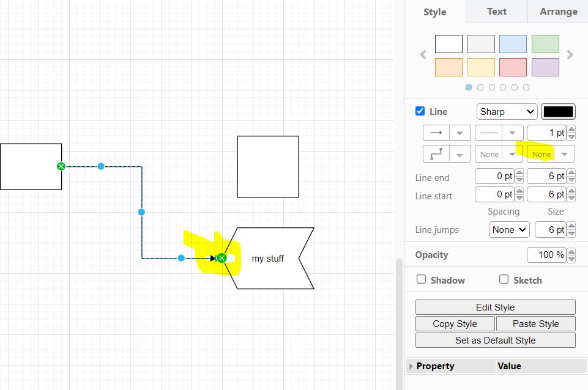Click Set as Default Style

click(495, 340)
